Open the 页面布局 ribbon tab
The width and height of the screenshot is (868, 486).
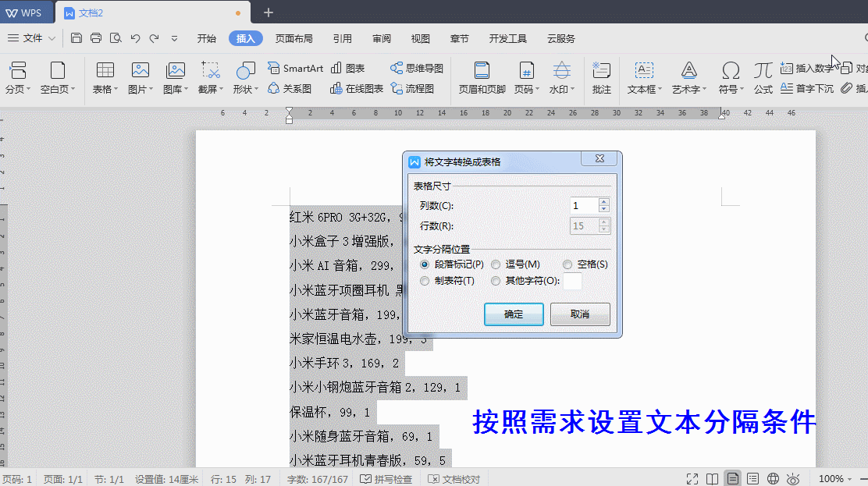[x=294, y=38]
